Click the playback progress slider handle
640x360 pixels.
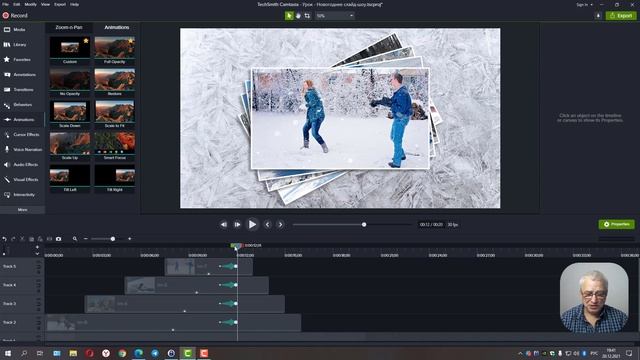click(x=364, y=224)
